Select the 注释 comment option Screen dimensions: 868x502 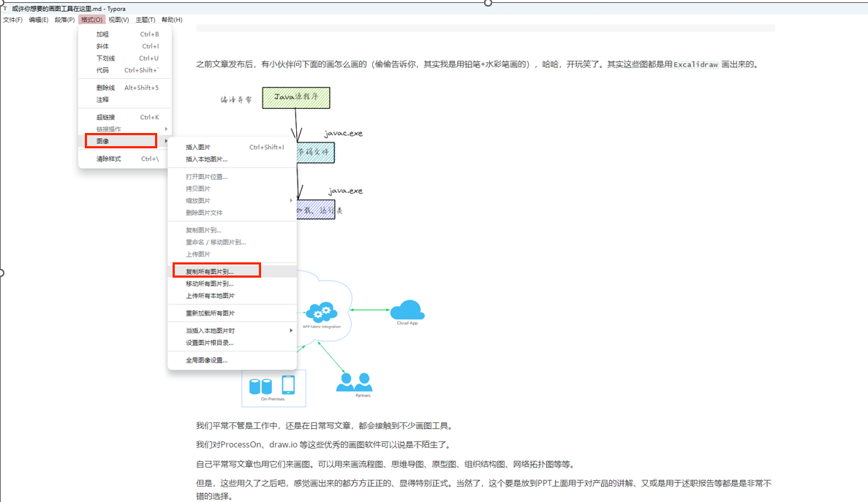click(x=125, y=99)
